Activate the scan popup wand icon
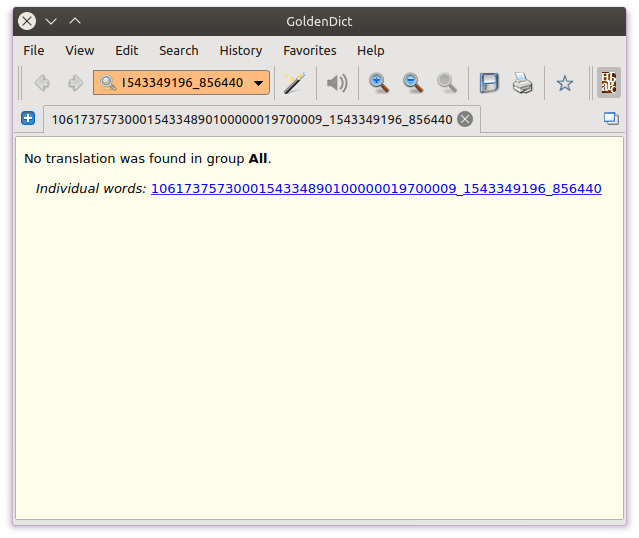The width and height of the screenshot is (639, 538). coord(293,83)
